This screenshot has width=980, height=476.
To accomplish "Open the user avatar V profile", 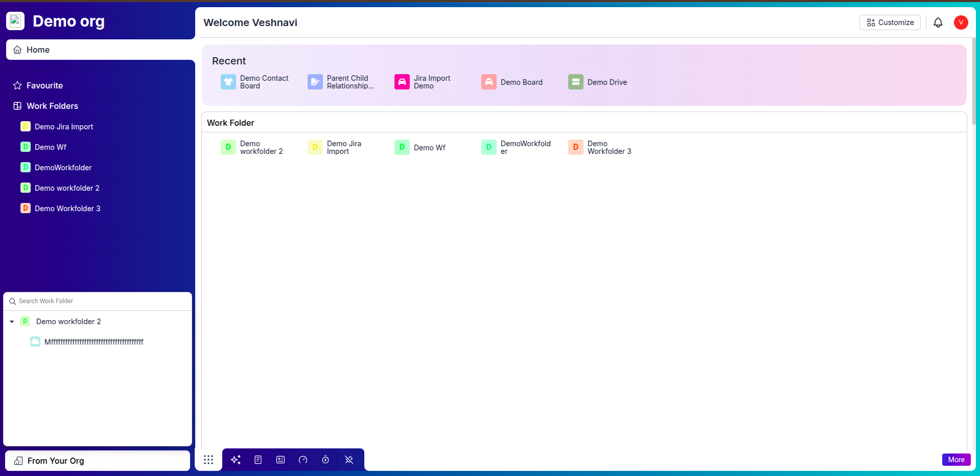I will (961, 22).
